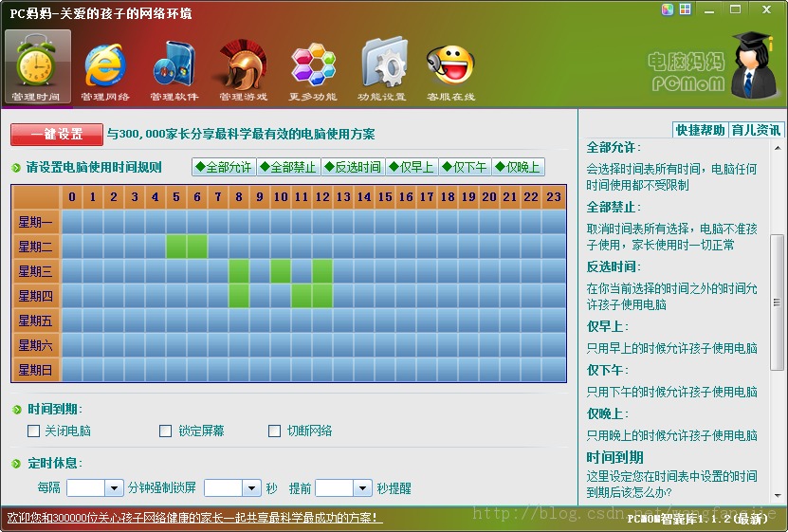
Task: Click the 全部允许 button
Action: [224, 167]
